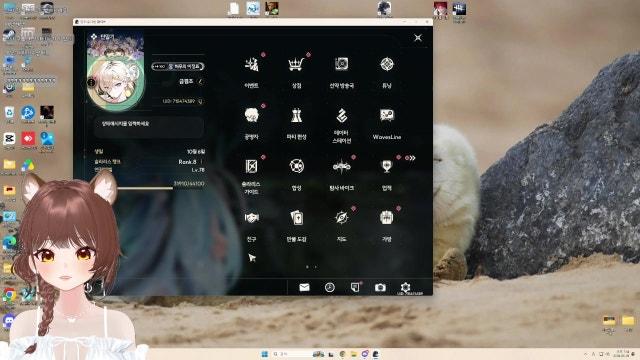The height and width of the screenshot is (360, 640).
Task: Open the 상점 shop cart icon
Action: tap(296, 64)
